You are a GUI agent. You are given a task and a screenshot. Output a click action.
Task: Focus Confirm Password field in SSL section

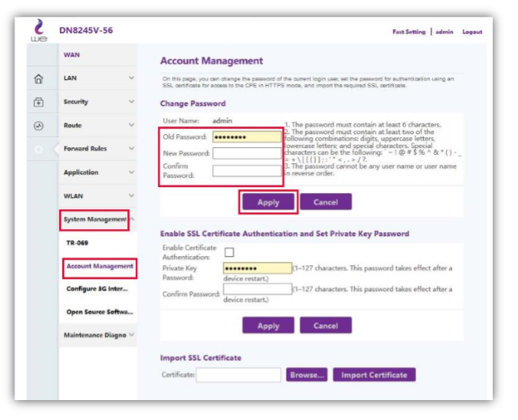(x=257, y=289)
